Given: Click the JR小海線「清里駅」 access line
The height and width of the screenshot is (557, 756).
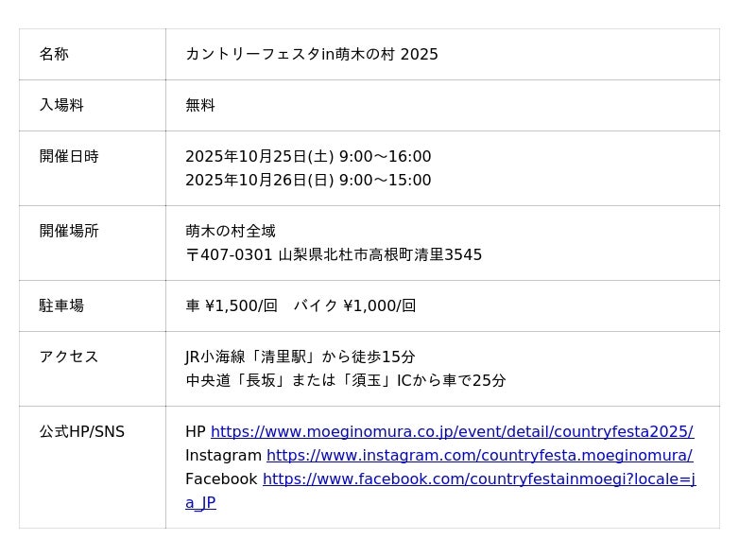Looking at the screenshot, I should click(300, 357).
